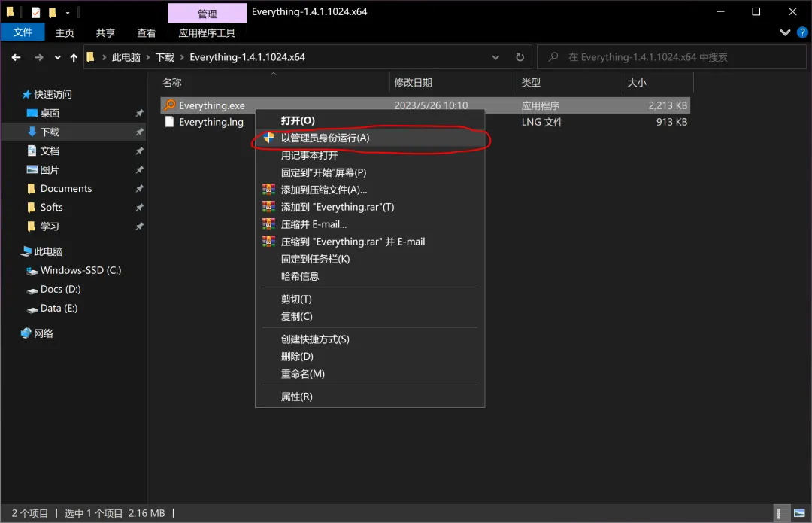Viewport: 812px width, 523px height.
Task: Click WinRAR icon beside 添加到 "Everything.rar"(T)
Action: [x=268, y=207]
